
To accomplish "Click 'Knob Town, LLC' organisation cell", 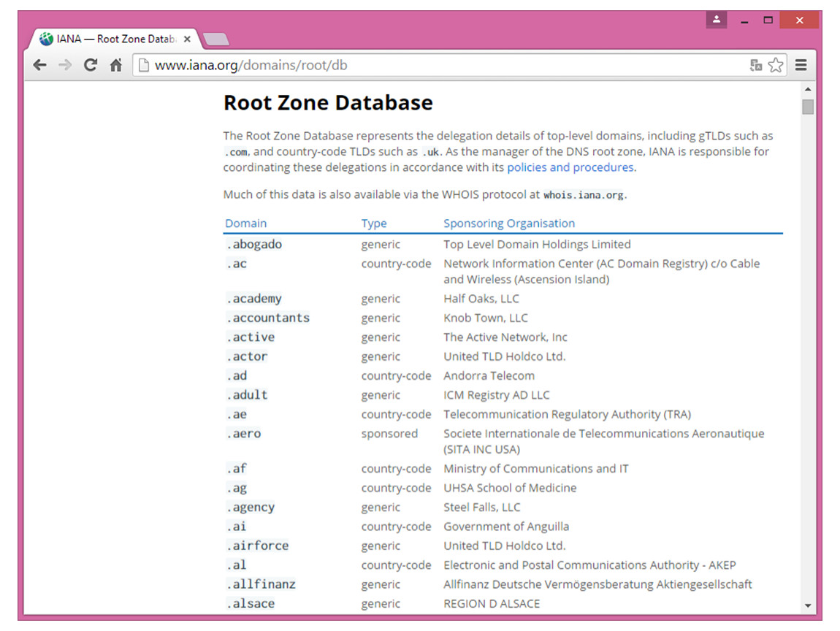I will [485, 318].
